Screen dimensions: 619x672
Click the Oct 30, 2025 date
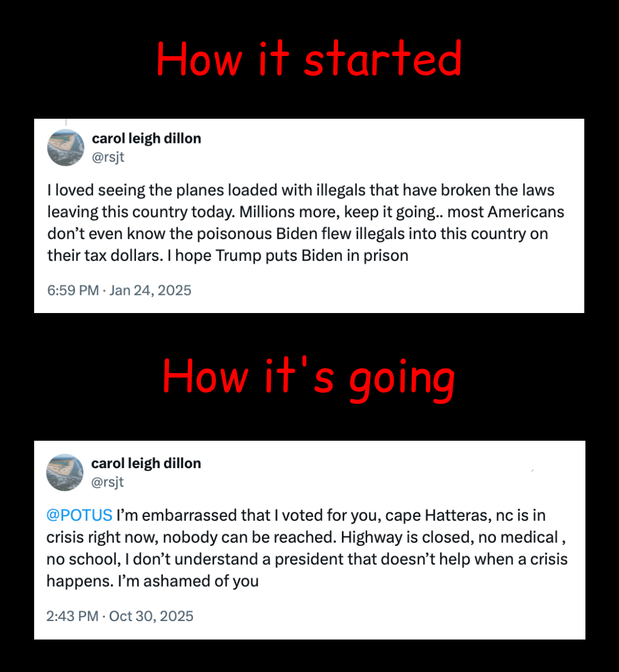151,616
